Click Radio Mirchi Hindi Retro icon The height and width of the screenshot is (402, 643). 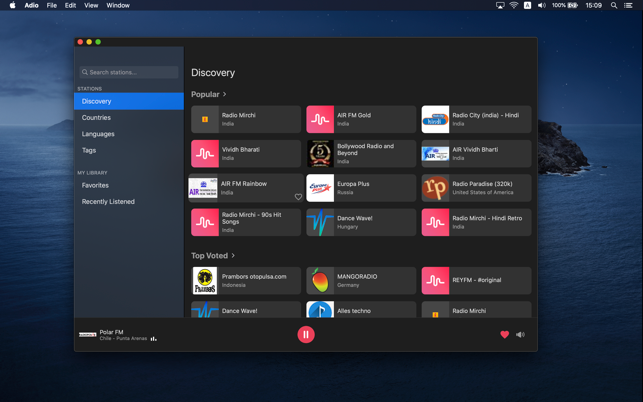(436, 222)
